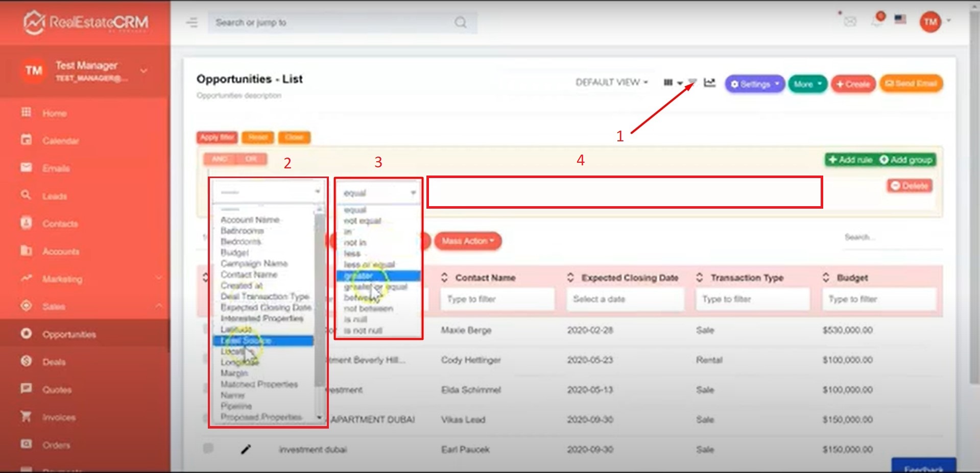Screen dimensions: 980x473
Task: Toggle the OR condition button
Action: (251, 159)
